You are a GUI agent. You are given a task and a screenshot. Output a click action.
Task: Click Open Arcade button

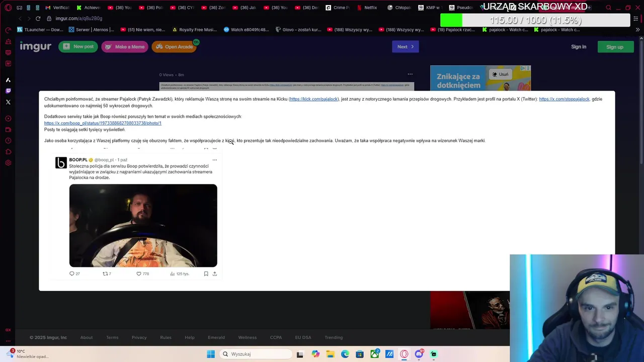tap(174, 47)
